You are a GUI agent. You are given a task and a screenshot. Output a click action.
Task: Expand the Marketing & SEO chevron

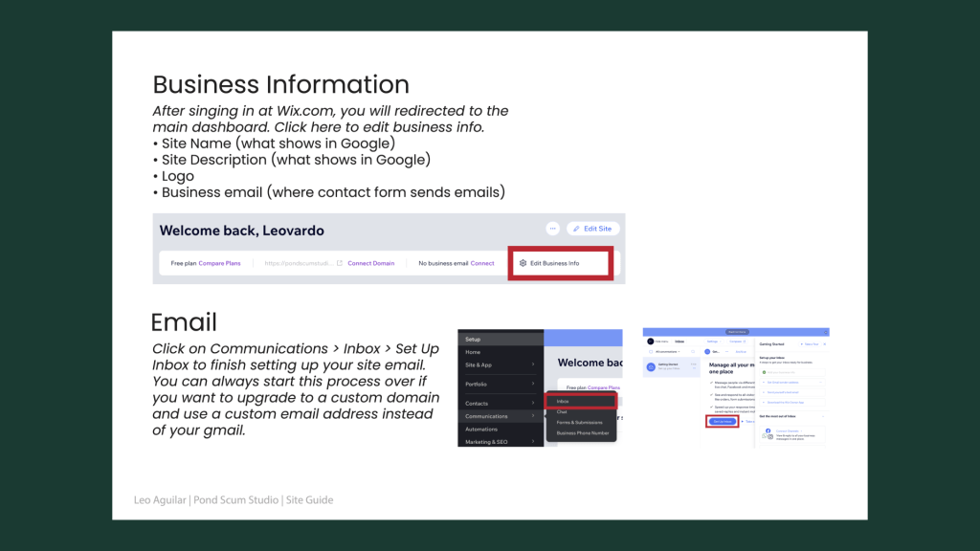click(534, 442)
